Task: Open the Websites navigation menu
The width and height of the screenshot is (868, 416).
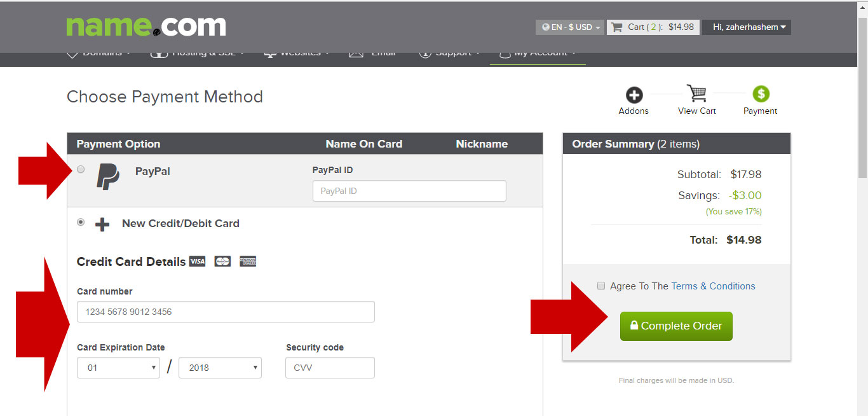Action: pyautogui.click(x=297, y=53)
